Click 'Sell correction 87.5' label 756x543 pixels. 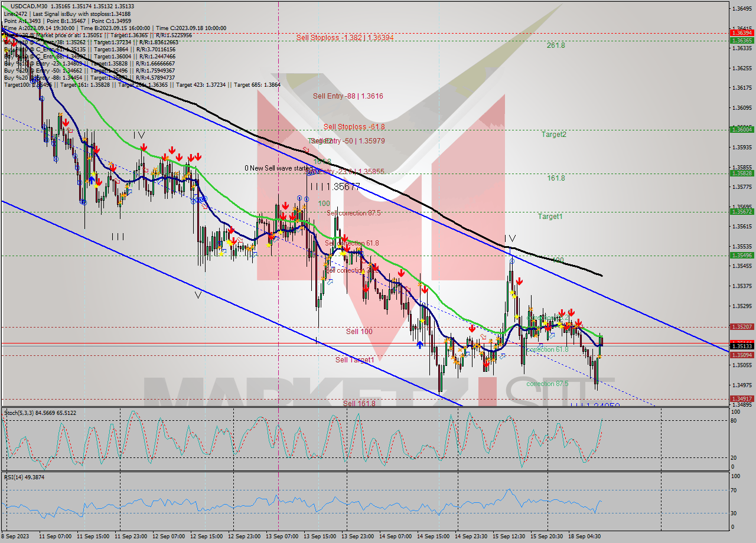[x=354, y=213]
